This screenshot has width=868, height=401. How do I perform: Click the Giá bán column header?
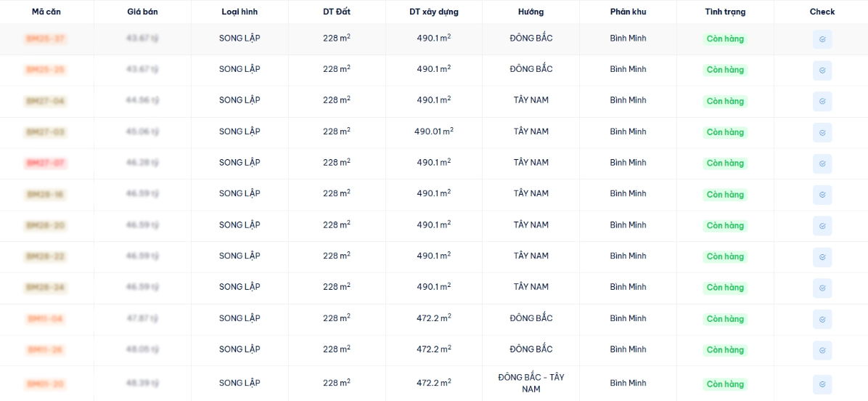[142, 12]
